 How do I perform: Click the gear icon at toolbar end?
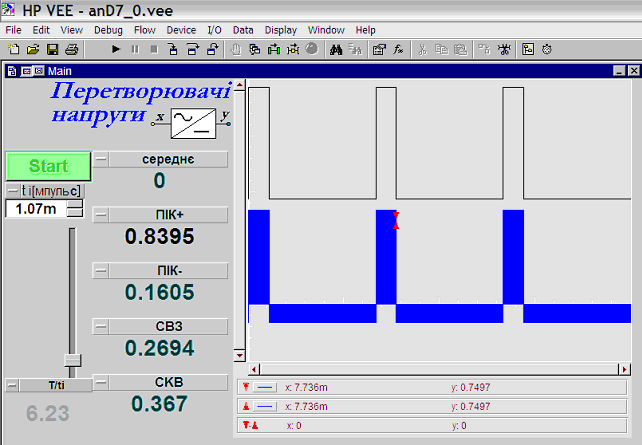click(x=547, y=50)
